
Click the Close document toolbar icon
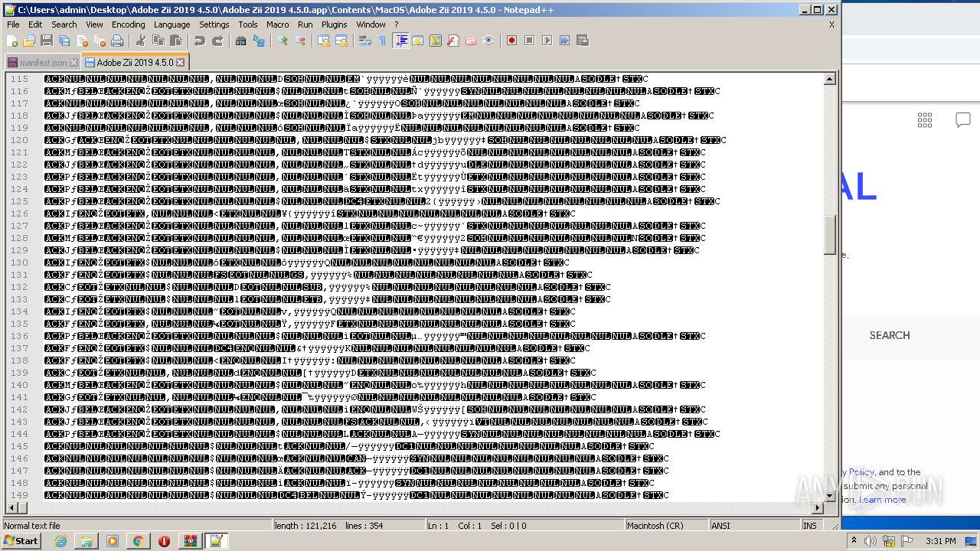[82, 41]
